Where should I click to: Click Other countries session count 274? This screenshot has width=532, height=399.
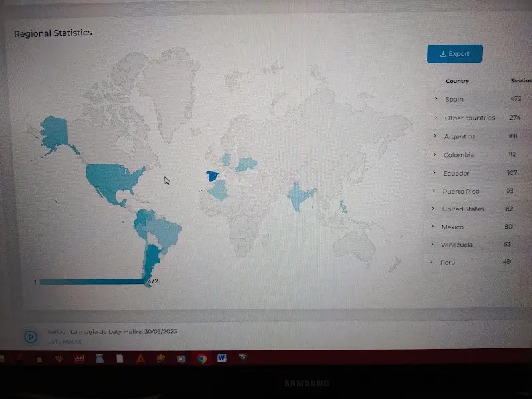[x=515, y=118]
